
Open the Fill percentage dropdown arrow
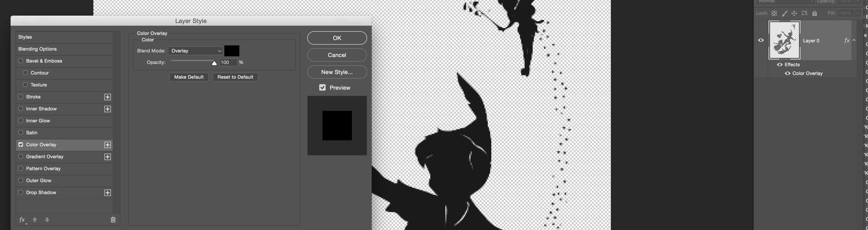(858, 14)
